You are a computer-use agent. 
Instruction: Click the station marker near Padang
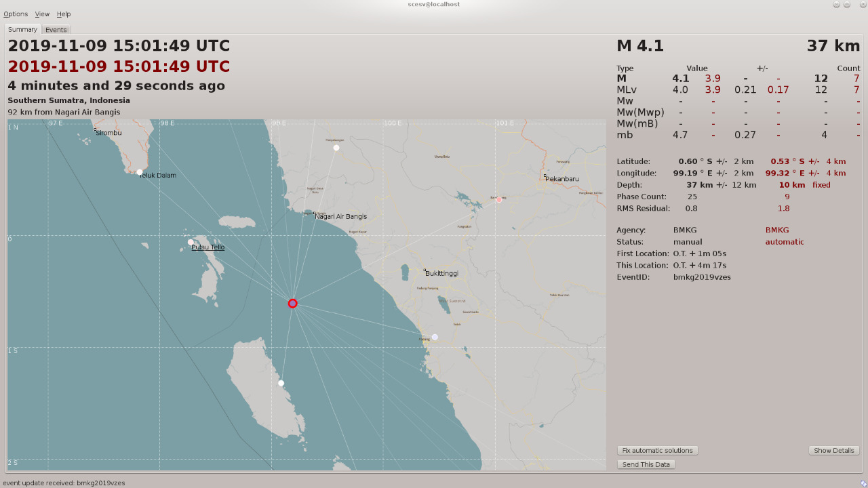click(x=435, y=337)
